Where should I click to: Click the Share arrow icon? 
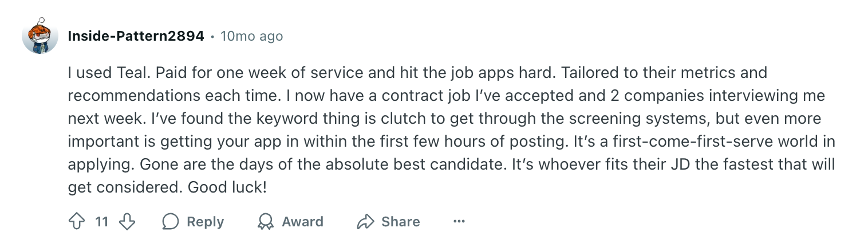click(365, 222)
